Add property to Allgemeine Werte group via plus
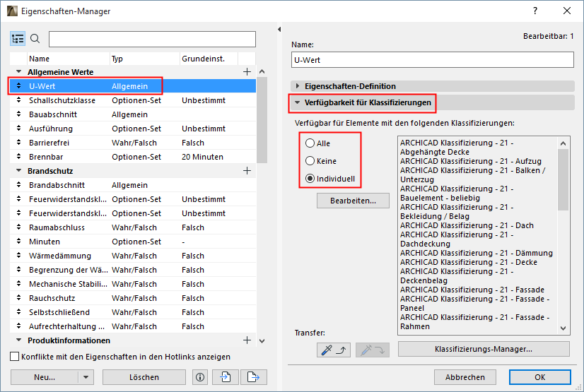The width and height of the screenshot is (584, 392). (247, 72)
